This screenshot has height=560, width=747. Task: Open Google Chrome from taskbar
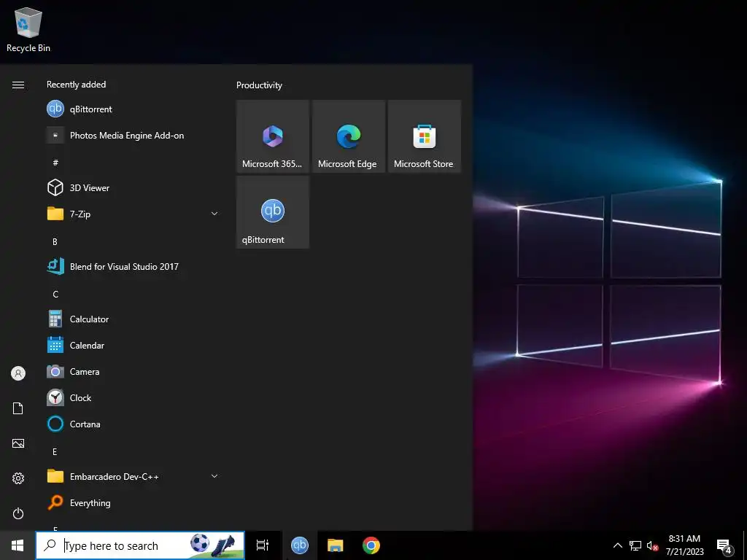[371, 545]
